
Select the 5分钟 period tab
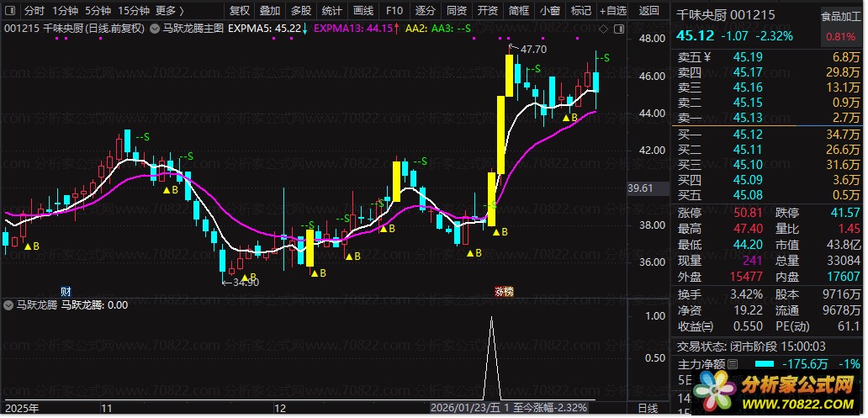(x=98, y=11)
